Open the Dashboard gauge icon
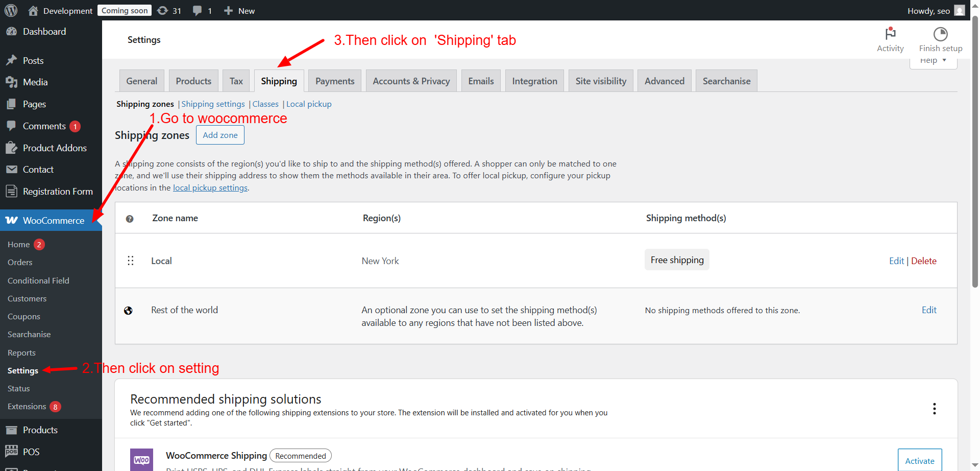Screen dimensions: 980x471 click(11, 31)
